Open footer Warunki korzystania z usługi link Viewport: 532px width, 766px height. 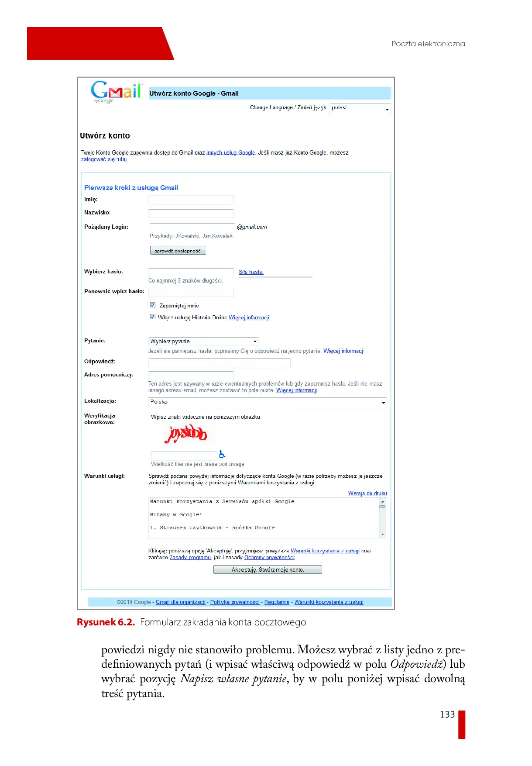(x=329, y=602)
